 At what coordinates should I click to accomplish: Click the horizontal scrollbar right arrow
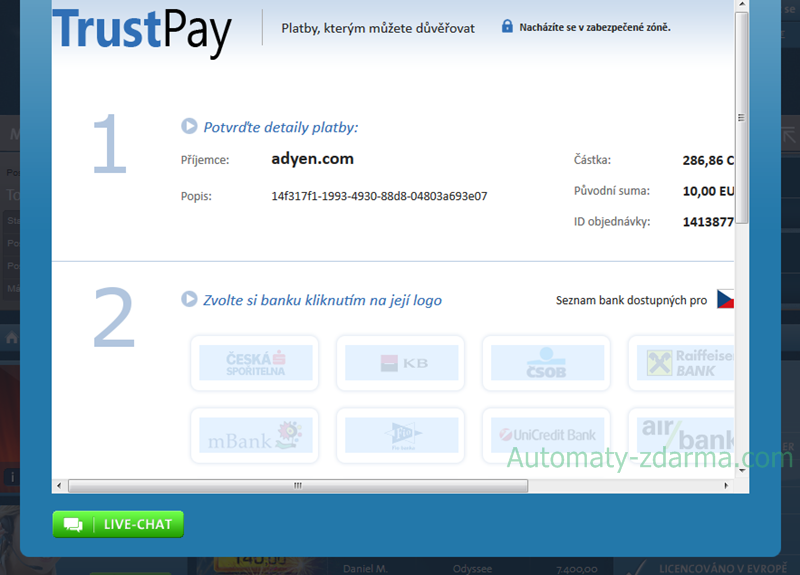[x=726, y=486]
